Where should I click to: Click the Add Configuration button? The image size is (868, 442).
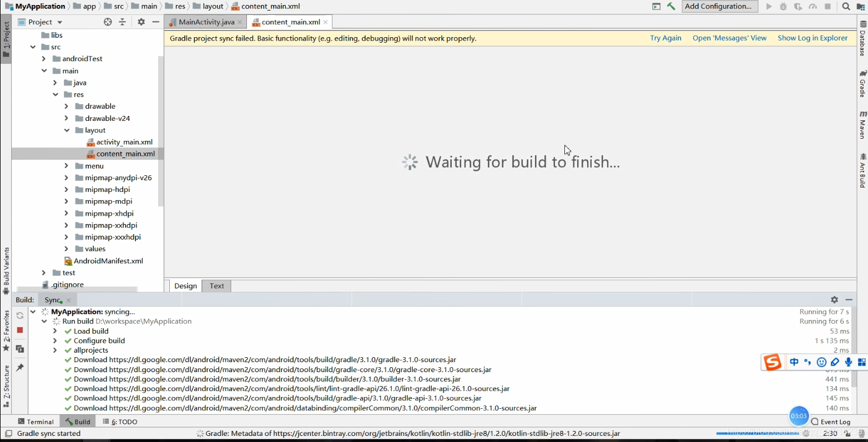(719, 7)
